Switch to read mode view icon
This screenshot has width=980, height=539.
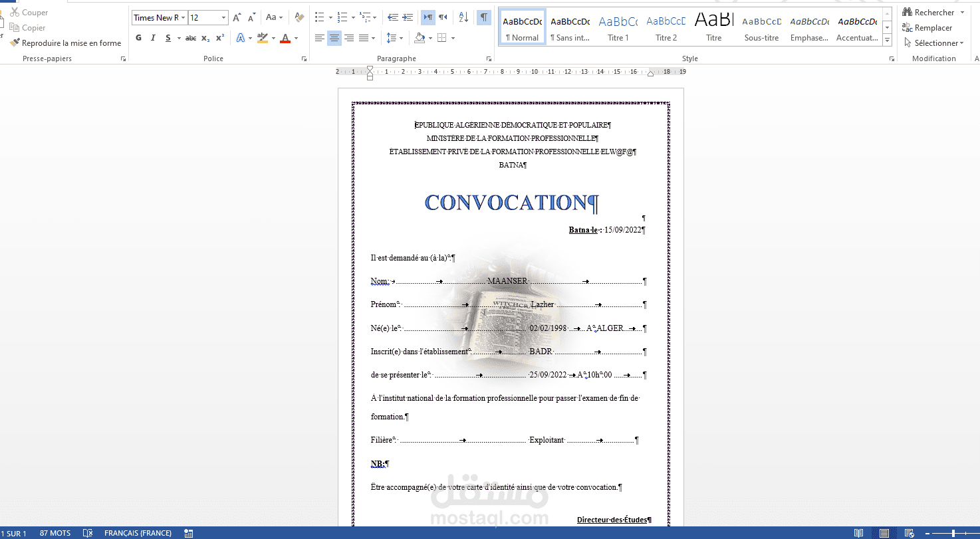coord(859,533)
